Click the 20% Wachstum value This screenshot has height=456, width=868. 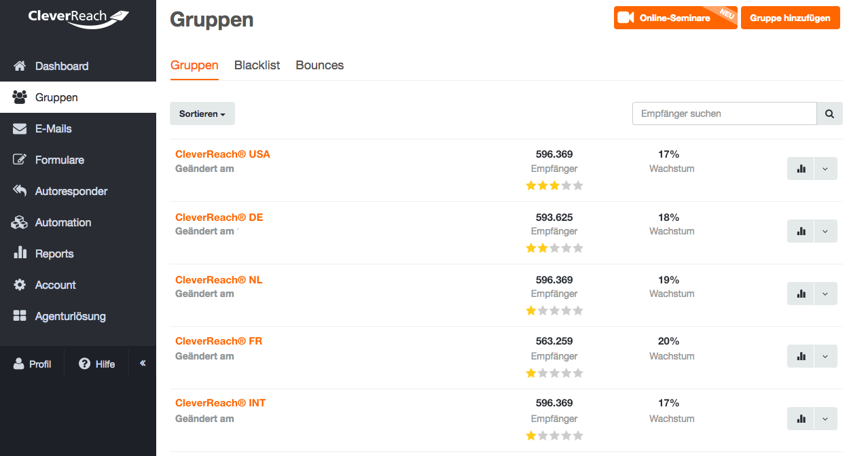click(668, 341)
